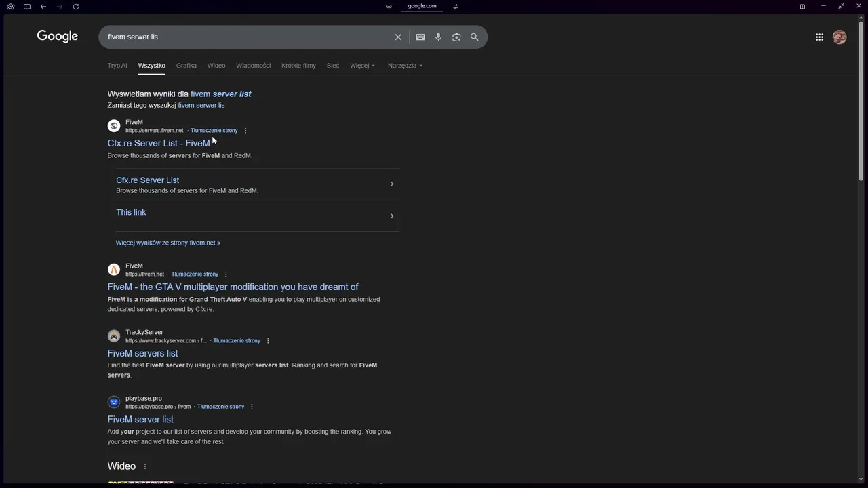Open options dots for servers.fivem.net result

pyautogui.click(x=245, y=131)
